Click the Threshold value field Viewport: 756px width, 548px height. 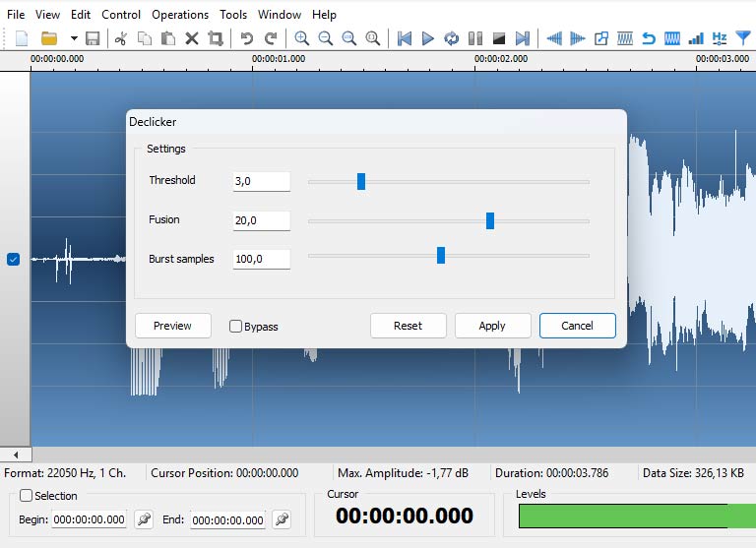tap(262, 181)
